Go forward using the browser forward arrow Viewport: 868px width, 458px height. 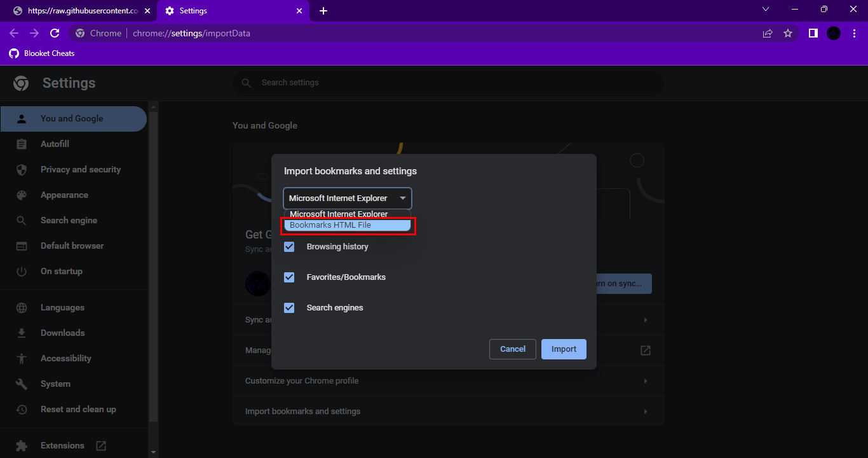tap(34, 33)
